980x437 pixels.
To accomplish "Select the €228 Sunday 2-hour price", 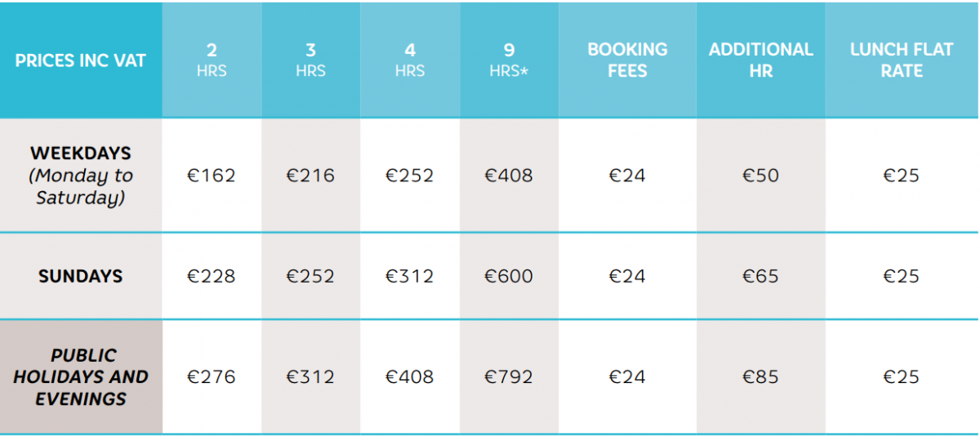I will click(212, 276).
